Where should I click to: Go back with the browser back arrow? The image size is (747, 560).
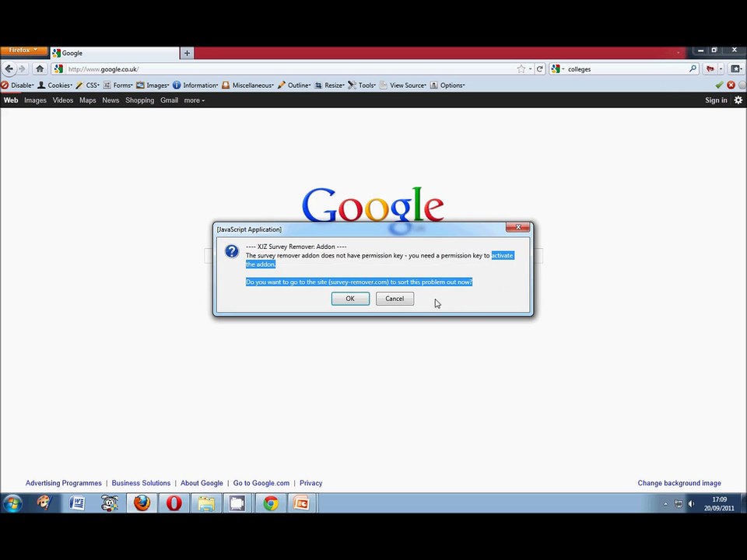tap(9, 69)
